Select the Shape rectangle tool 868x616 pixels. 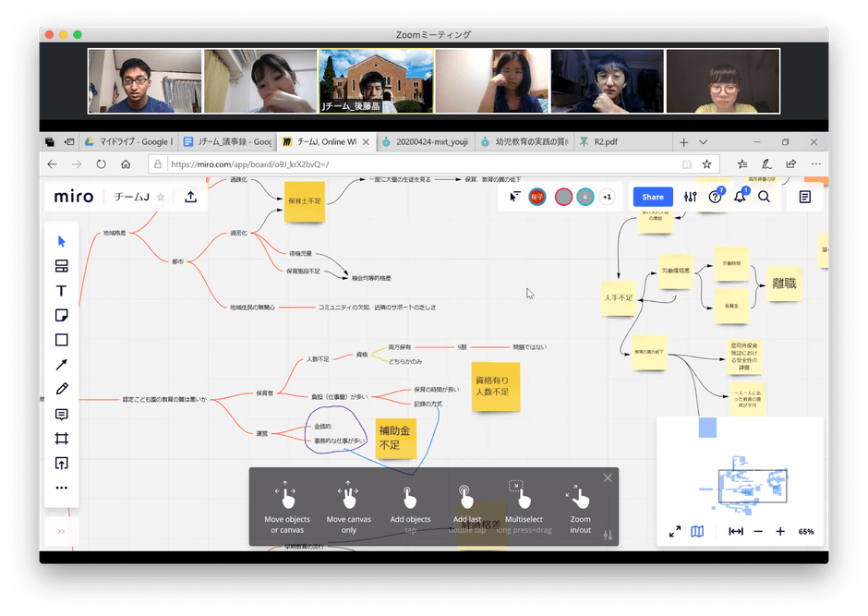coord(62,340)
